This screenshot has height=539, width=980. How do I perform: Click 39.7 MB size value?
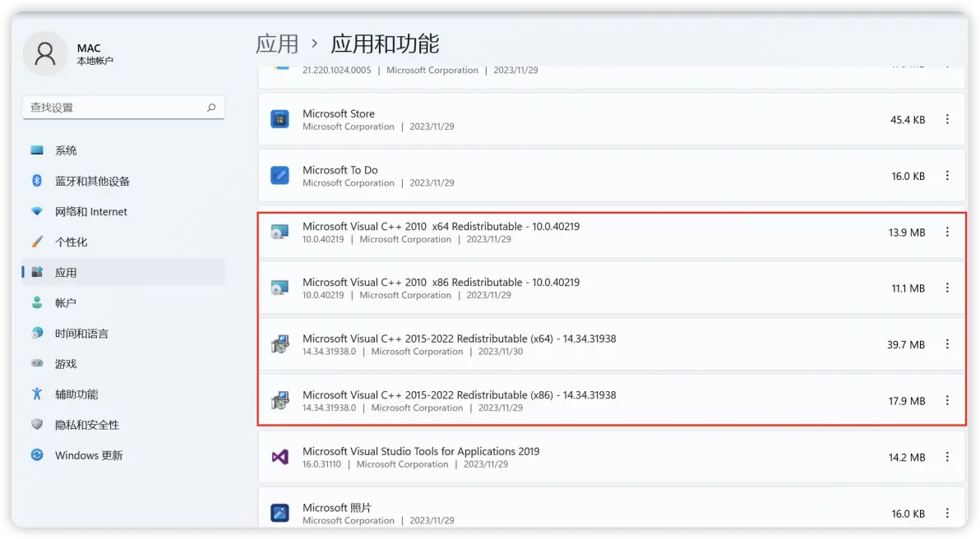(906, 345)
